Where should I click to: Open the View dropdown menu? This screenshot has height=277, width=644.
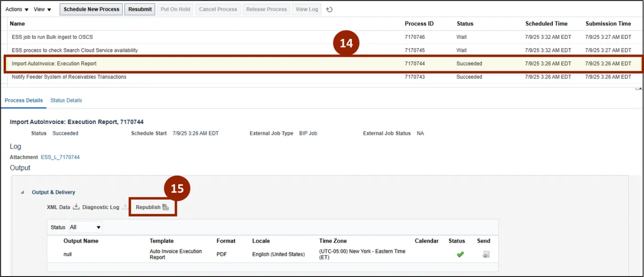point(43,10)
